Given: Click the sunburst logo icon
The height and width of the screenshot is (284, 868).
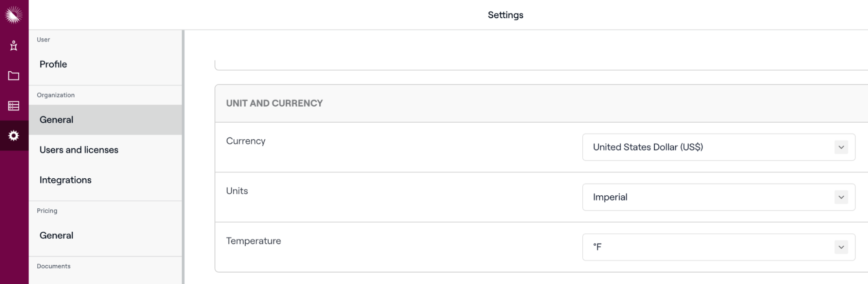Looking at the screenshot, I should pyautogui.click(x=13, y=15).
